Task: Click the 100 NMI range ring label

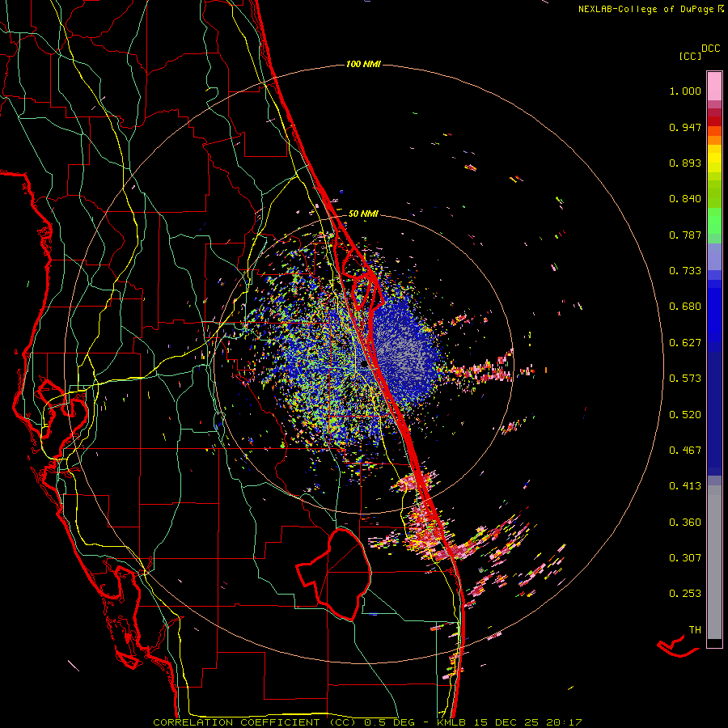Action: [363, 64]
